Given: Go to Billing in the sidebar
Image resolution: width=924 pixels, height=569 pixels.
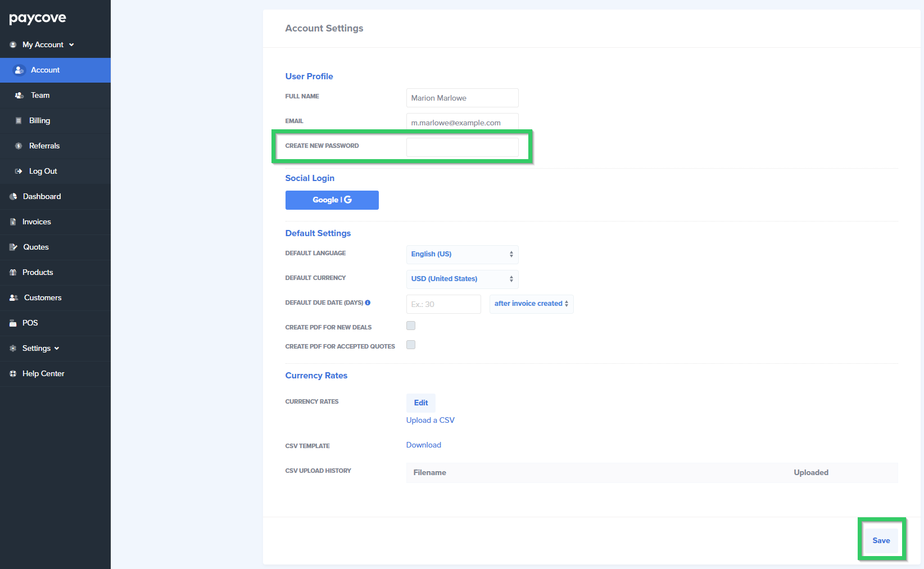Looking at the screenshot, I should (39, 120).
